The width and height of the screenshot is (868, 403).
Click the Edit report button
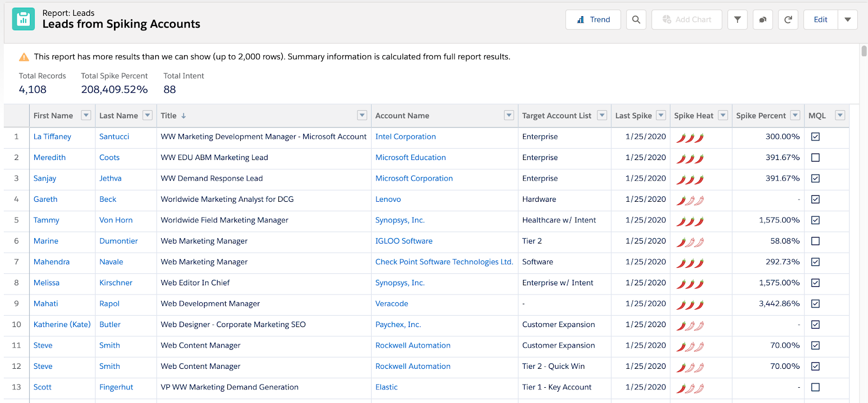pos(821,20)
